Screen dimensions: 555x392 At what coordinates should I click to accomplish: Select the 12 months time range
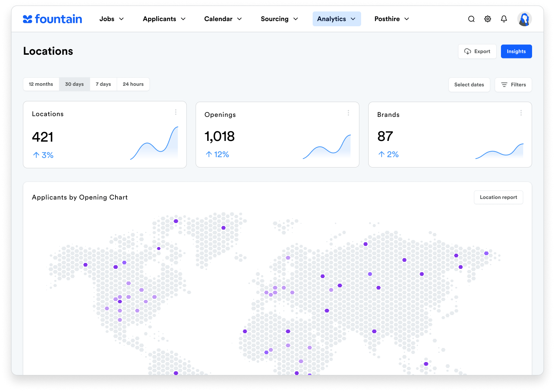(x=41, y=84)
